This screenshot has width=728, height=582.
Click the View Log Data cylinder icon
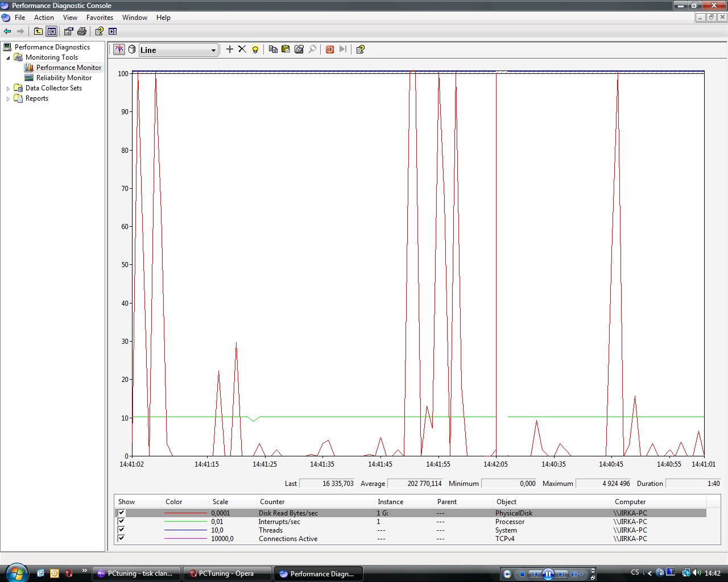click(132, 49)
